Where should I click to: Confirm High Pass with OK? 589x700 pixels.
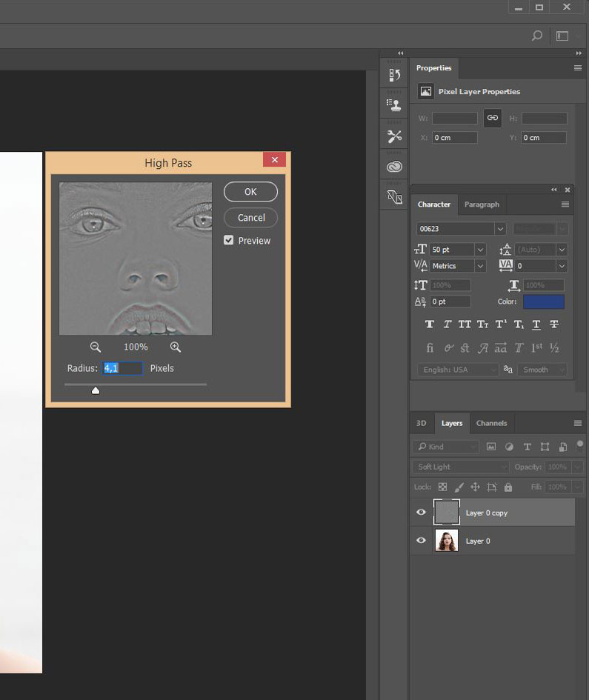(x=250, y=192)
